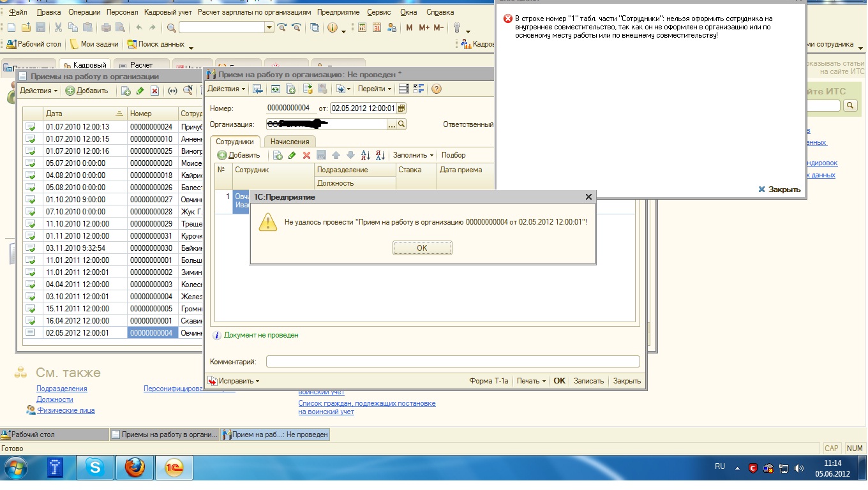Open the Действия dropdown in list window

[38, 91]
